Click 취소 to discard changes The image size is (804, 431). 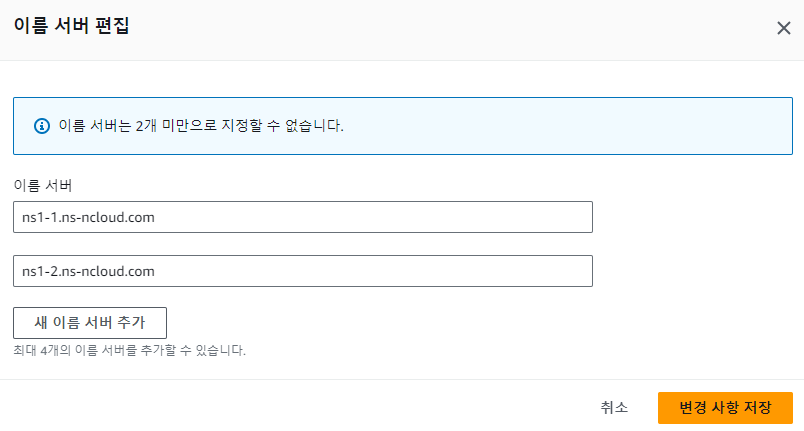coord(614,407)
